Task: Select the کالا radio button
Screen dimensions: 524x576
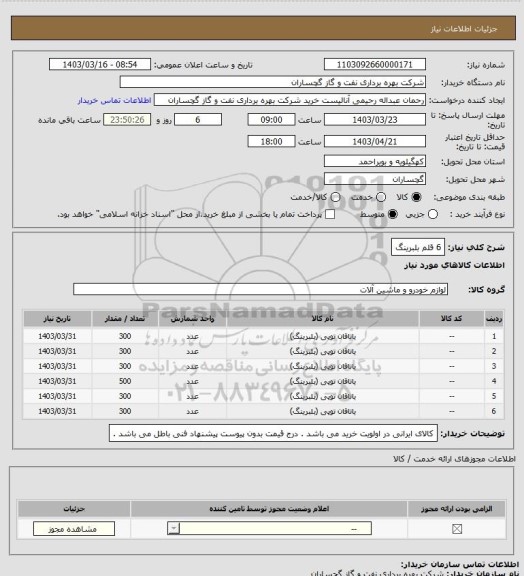Action: 416,197
